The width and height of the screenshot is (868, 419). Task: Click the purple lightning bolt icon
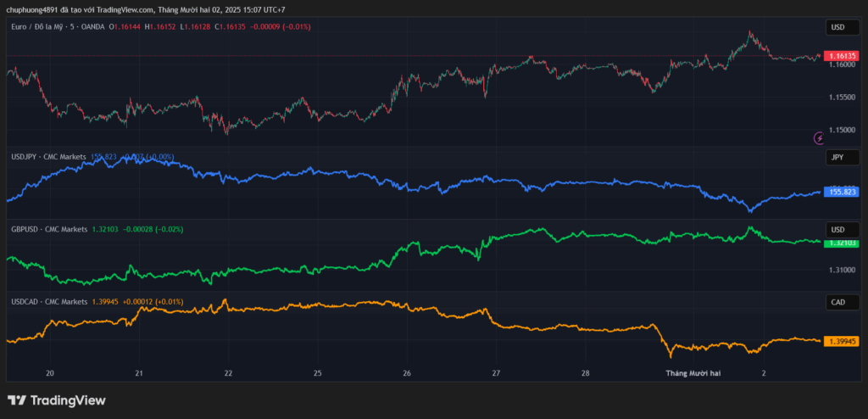click(819, 137)
